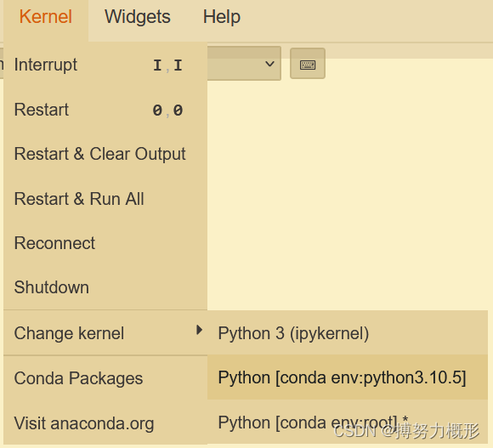
Task: Open the Widgets menu
Action: click(138, 17)
